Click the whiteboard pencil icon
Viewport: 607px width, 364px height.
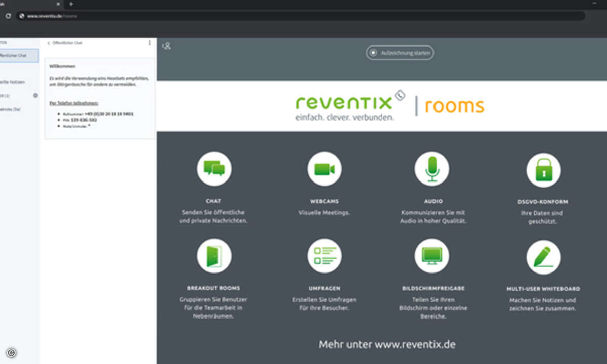[544, 257]
